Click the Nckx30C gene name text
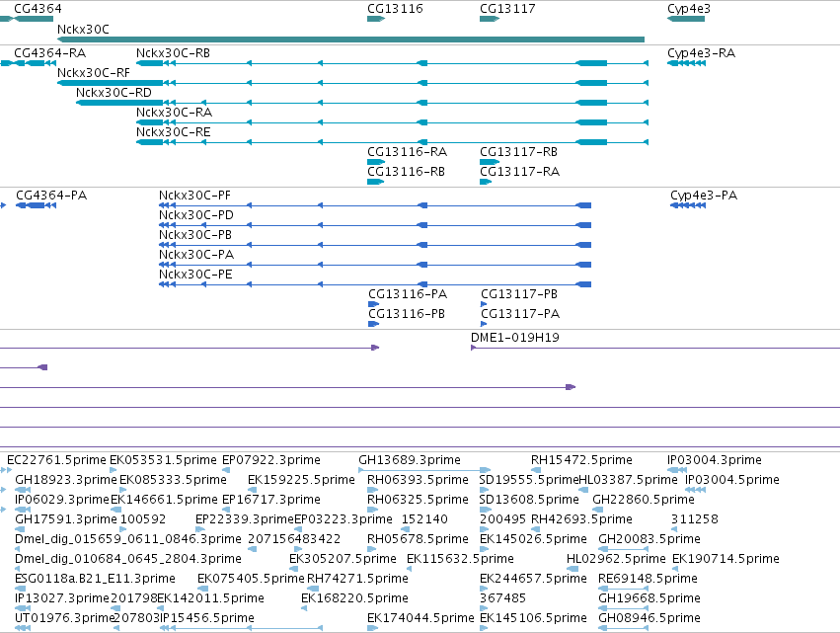This screenshot has width=840, height=633. tap(83, 29)
